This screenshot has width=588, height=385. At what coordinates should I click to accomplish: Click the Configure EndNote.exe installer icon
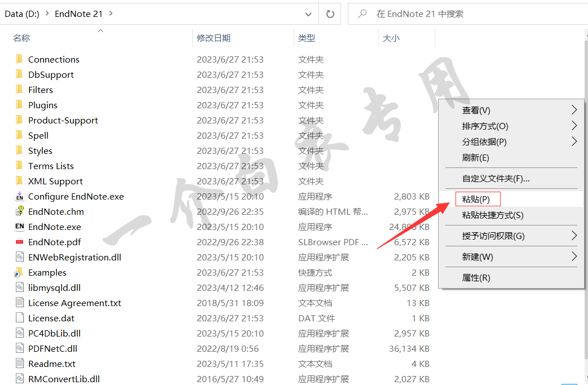click(20, 196)
